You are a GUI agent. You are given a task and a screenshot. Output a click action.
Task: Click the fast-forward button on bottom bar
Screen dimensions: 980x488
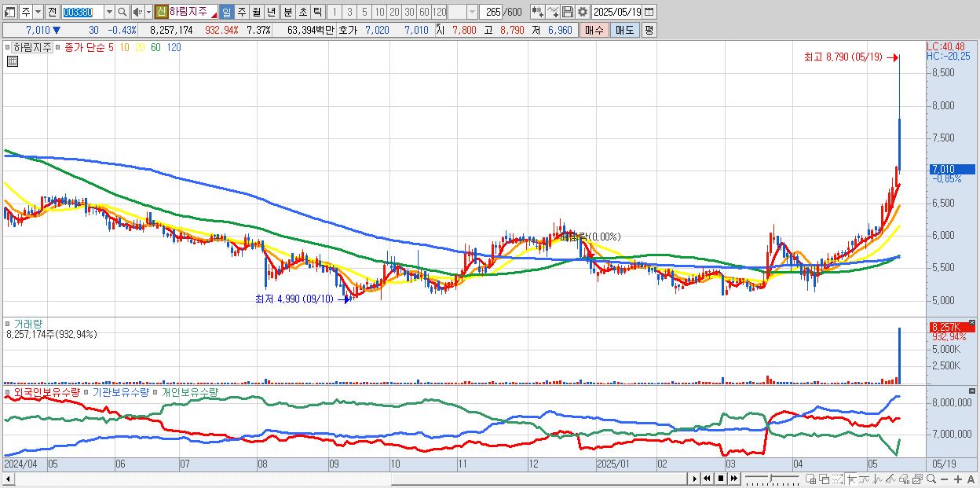(734, 479)
